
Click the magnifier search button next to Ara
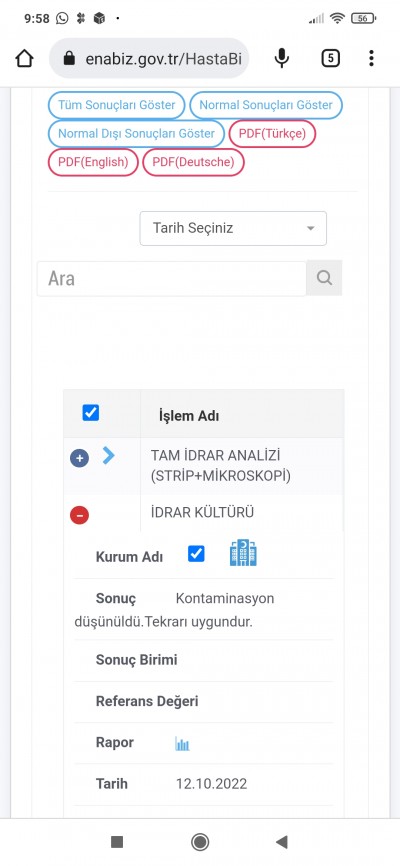(324, 278)
